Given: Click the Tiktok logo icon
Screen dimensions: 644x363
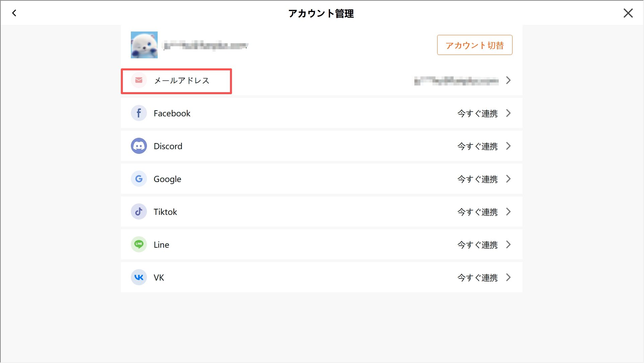Looking at the screenshot, I should [x=139, y=212].
